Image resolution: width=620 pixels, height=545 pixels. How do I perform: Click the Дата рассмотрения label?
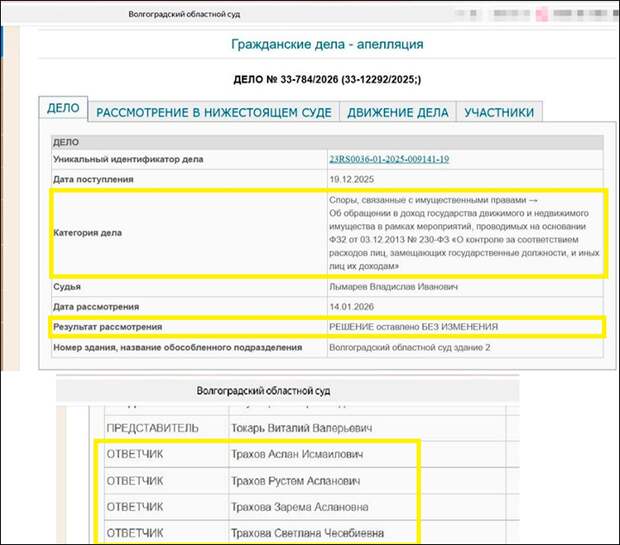pos(96,307)
